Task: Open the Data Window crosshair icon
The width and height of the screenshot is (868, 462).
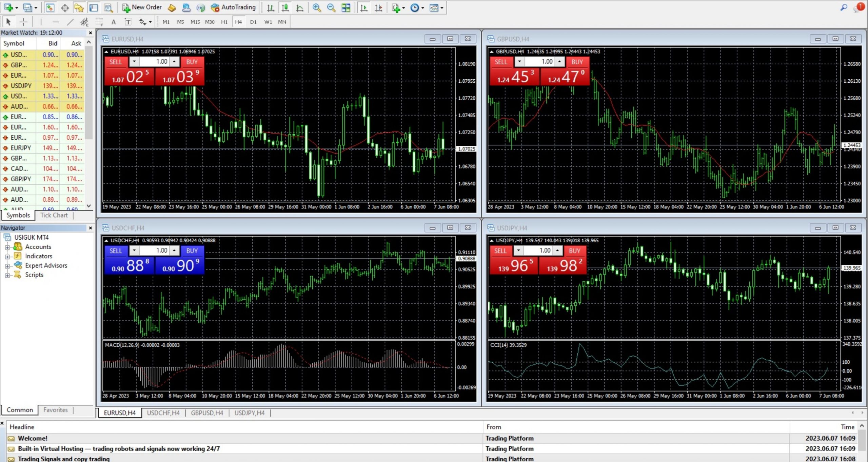Action: coord(65,7)
